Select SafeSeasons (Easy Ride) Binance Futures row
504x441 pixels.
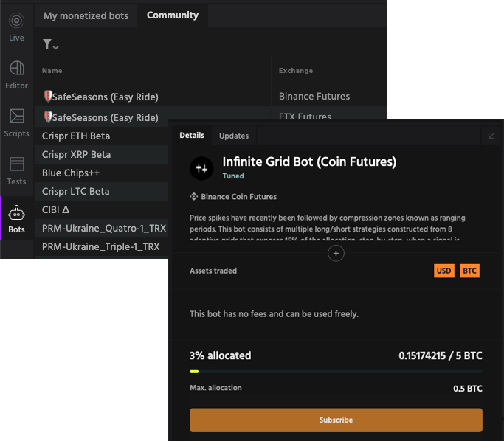tap(210, 97)
